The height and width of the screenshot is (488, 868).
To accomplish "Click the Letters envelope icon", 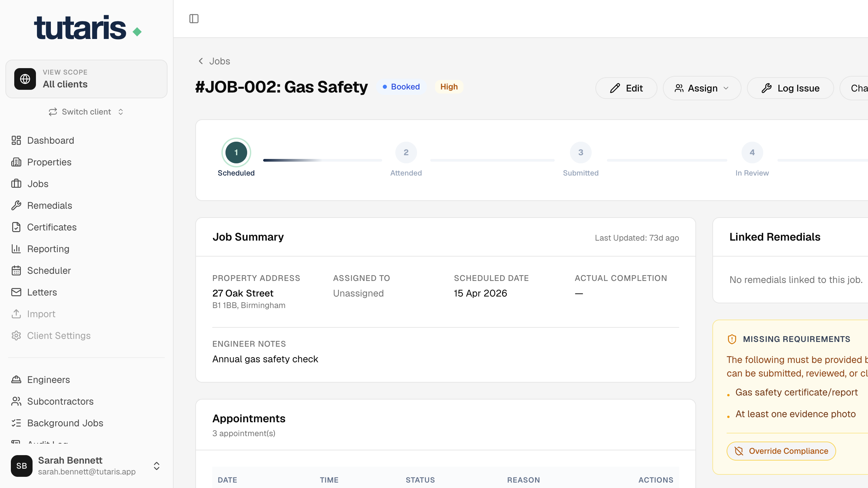I will coord(16,292).
